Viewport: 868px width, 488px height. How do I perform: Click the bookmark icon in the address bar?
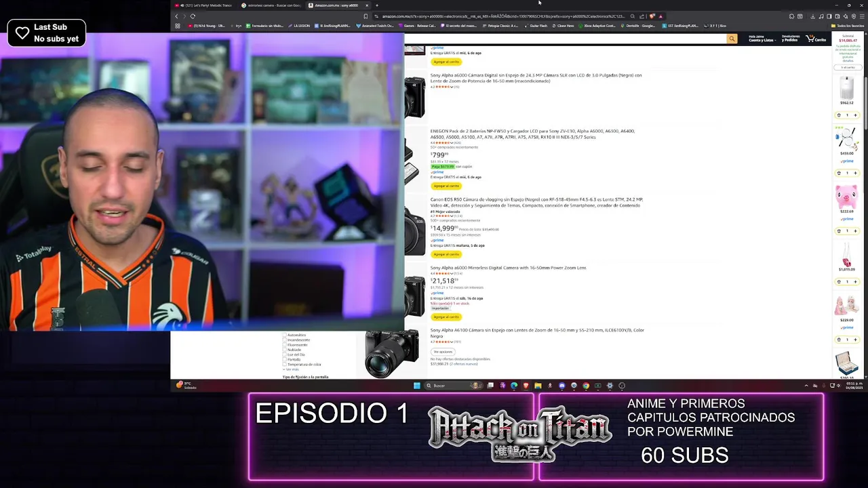[x=366, y=16]
